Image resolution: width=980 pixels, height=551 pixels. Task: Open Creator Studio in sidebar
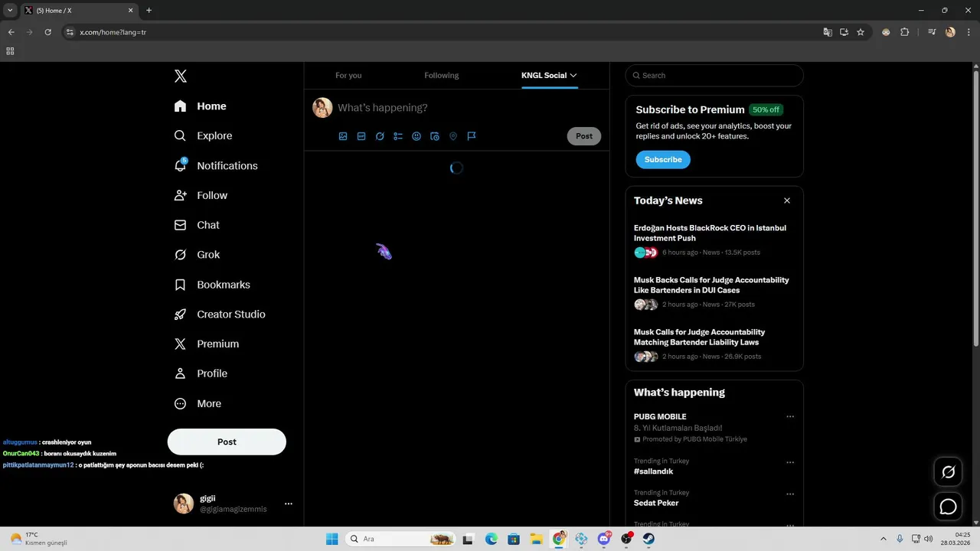(x=220, y=315)
